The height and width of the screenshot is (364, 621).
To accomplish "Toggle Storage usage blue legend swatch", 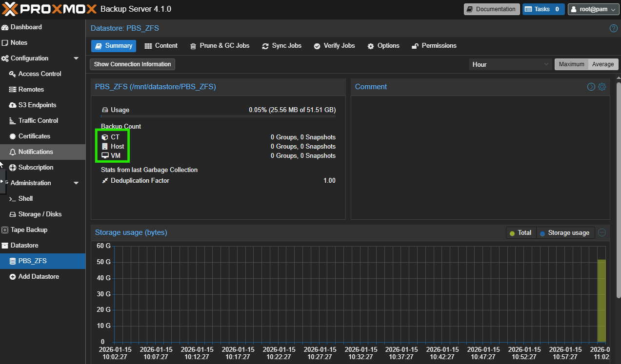I will pos(542,233).
